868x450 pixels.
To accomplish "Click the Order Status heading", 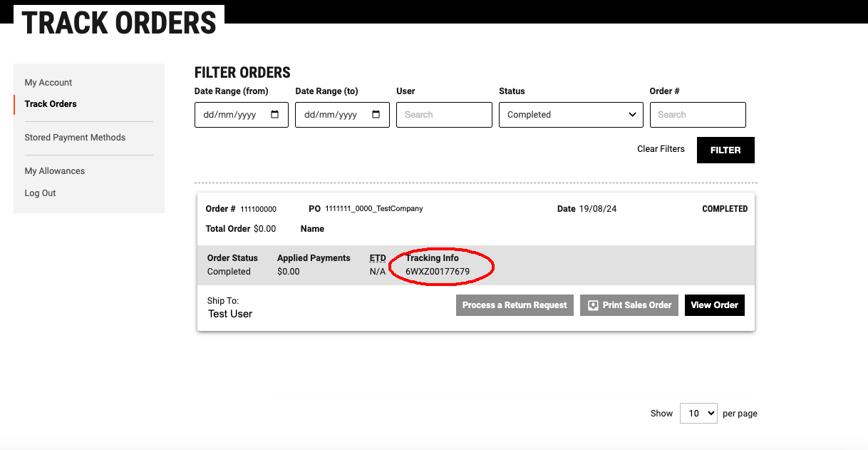I will tap(232, 258).
